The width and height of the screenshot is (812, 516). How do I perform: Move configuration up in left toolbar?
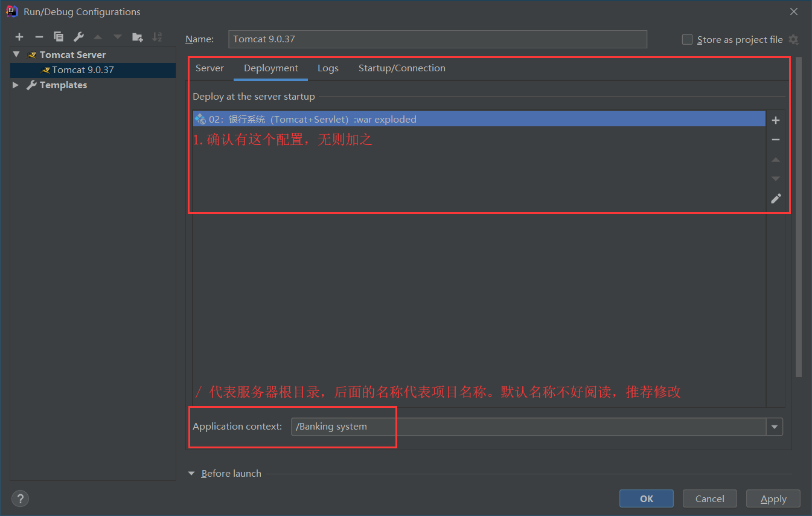tap(98, 37)
